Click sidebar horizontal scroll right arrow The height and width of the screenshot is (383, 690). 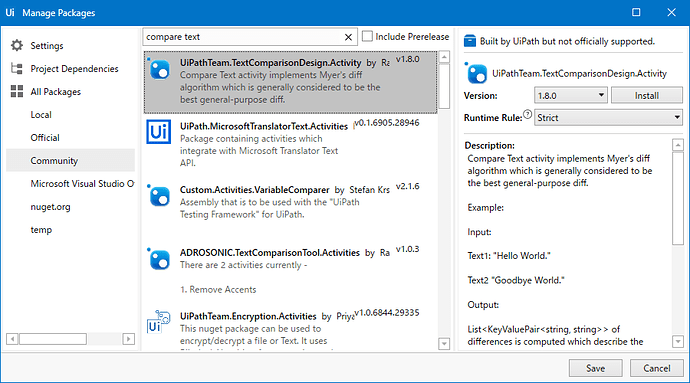(x=128, y=339)
